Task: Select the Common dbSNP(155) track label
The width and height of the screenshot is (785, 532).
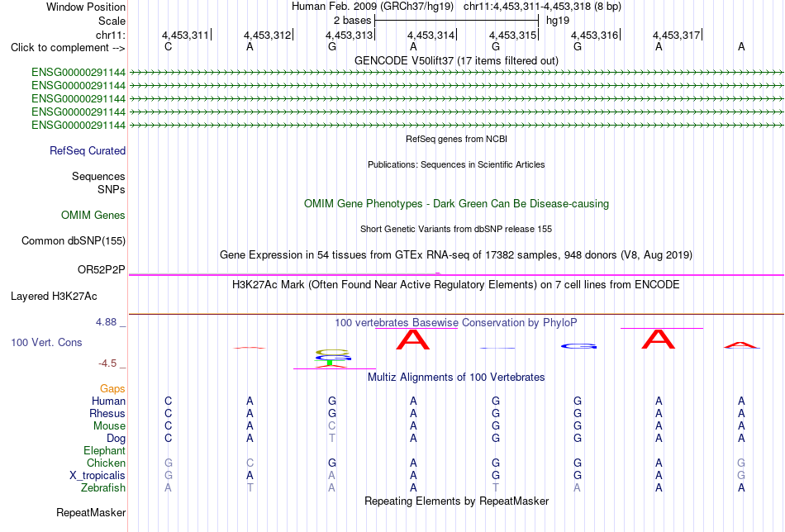Action: pyautogui.click(x=73, y=240)
